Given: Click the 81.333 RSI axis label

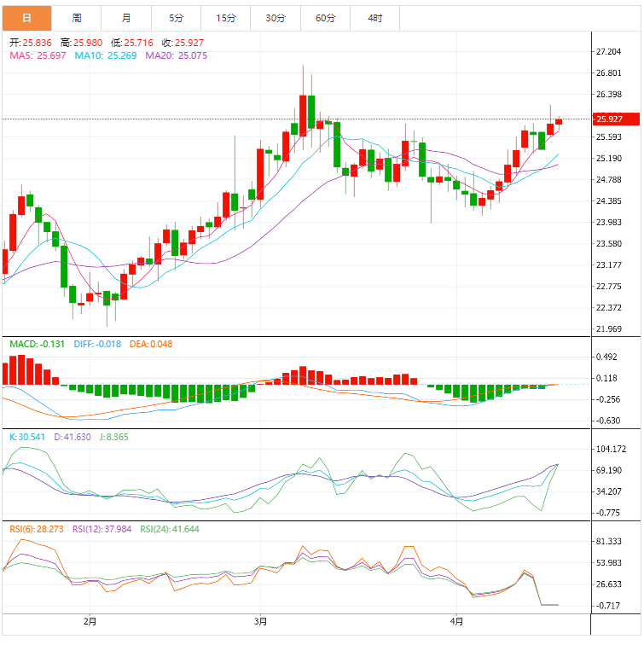Looking at the screenshot, I should pyautogui.click(x=609, y=542).
